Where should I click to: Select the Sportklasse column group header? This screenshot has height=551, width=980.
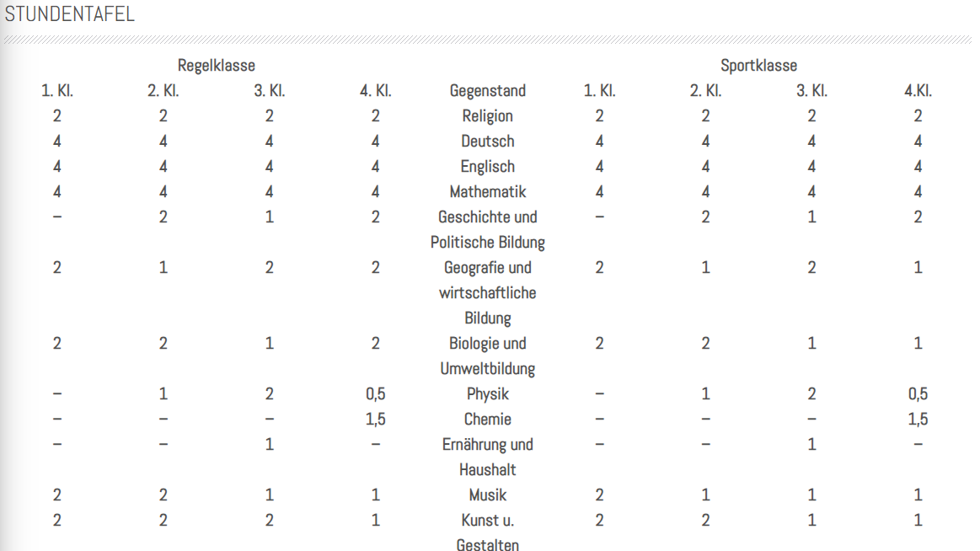[x=758, y=66]
